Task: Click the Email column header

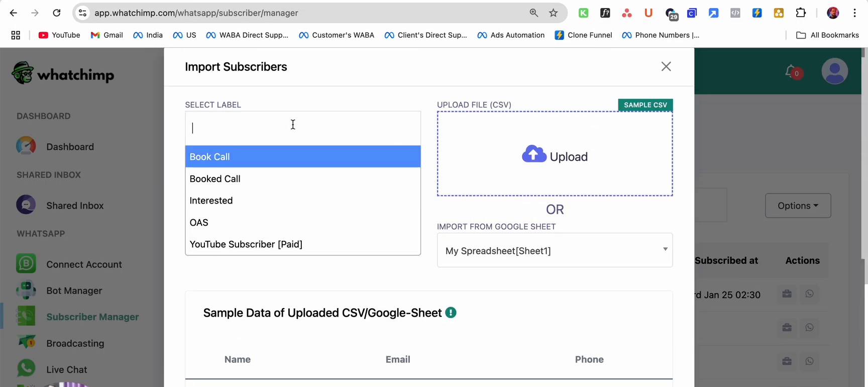Action: click(398, 359)
